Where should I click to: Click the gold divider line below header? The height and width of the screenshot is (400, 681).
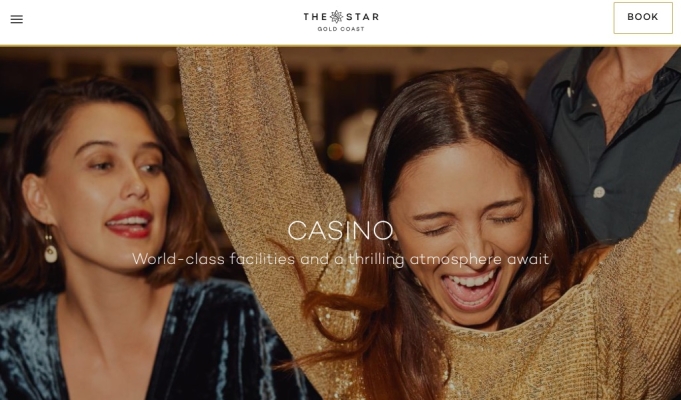(340, 46)
